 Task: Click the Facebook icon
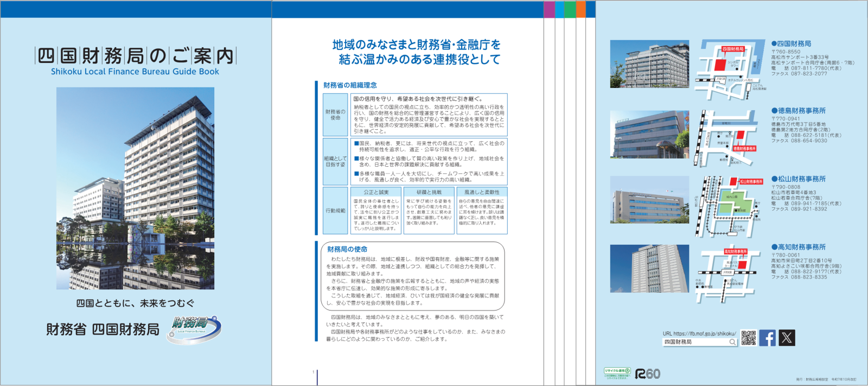click(x=767, y=338)
